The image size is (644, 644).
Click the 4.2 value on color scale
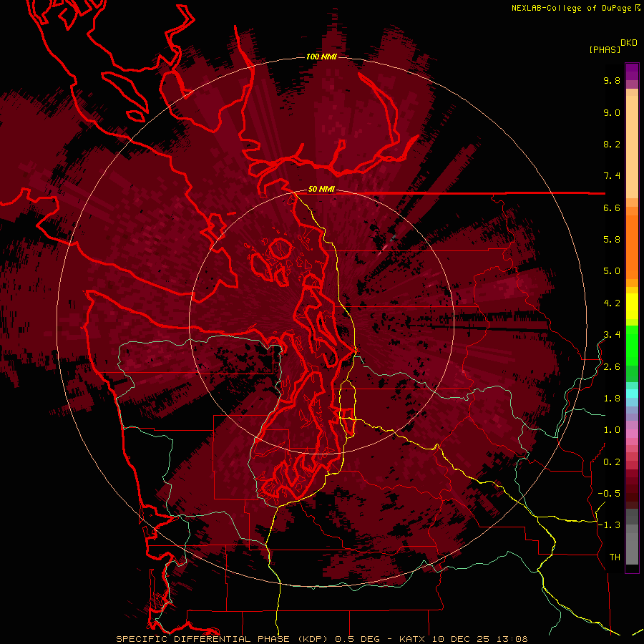[x=612, y=303]
